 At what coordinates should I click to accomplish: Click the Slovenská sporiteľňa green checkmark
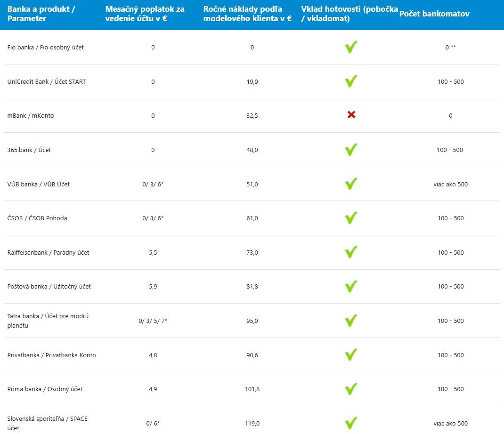(351, 423)
